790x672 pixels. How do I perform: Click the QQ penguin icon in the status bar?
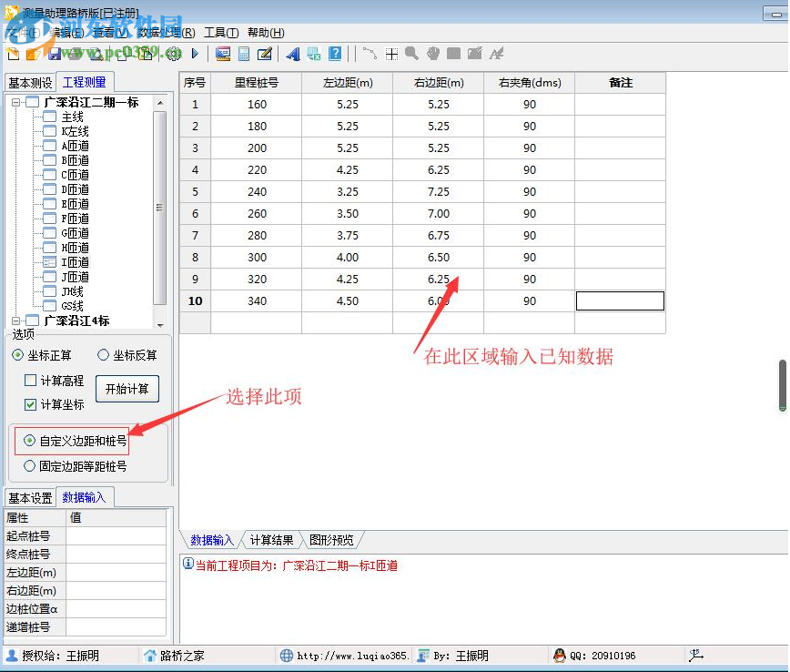pos(558,655)
